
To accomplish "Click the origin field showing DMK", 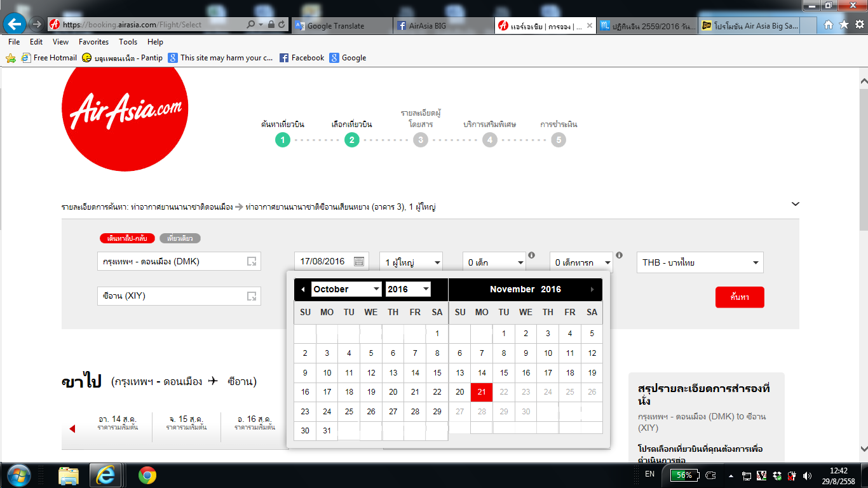I will click(x=179, y=261).
